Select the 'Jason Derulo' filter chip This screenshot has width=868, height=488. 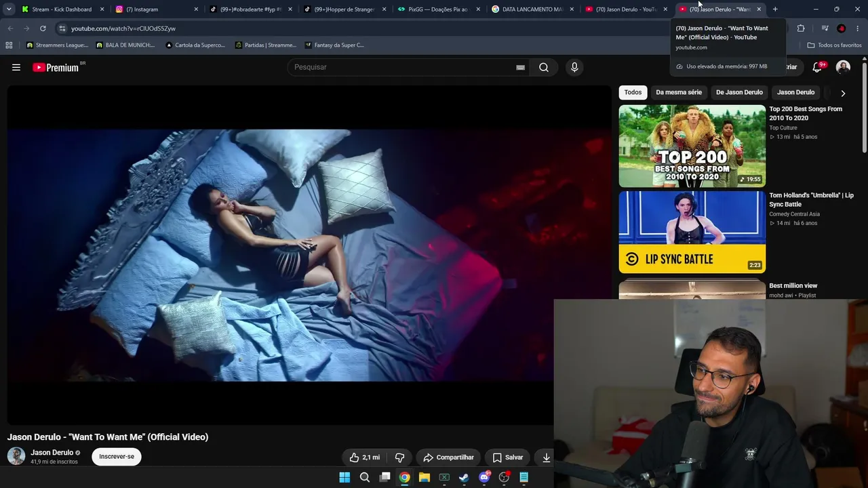click(795, 92)
